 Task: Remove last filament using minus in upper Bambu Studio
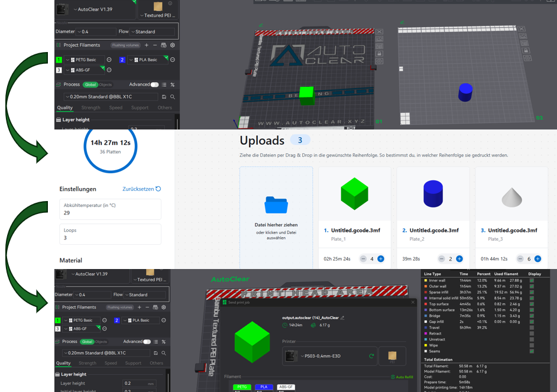155,45
